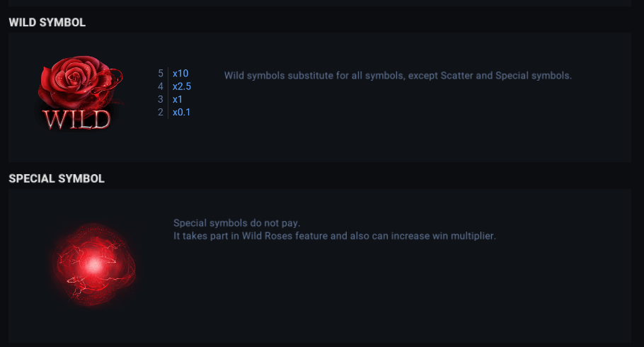This screenshot has width=644, height=347.
Task: Click the red rose Wild symbol icon
Action: [x=80, y=81]
